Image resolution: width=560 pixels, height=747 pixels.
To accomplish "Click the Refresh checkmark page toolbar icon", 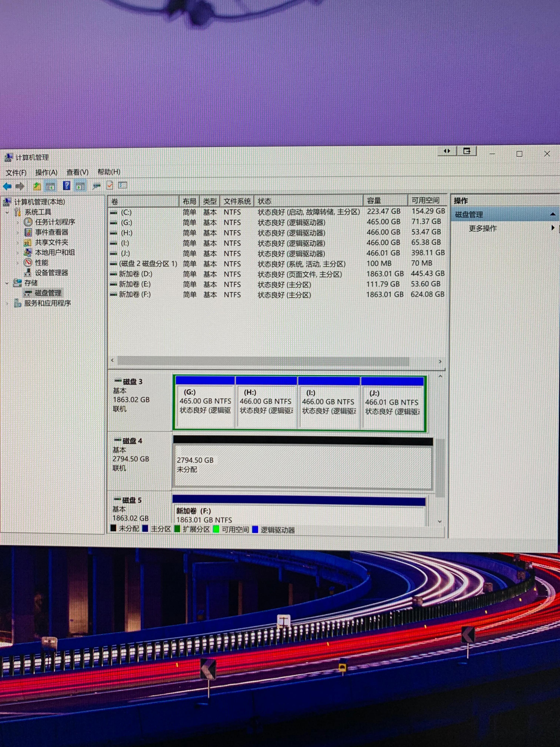I will click(x=110, y=185).
